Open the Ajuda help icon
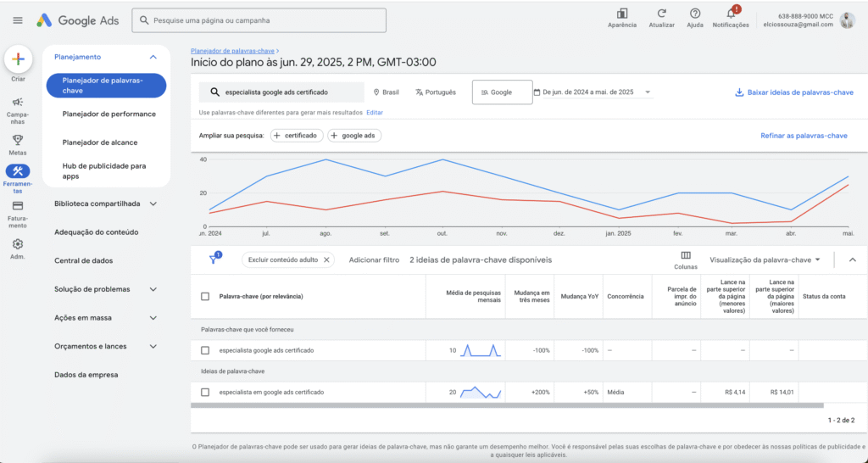This screenshot has height=463, width=868. click(x=695, y=14)
